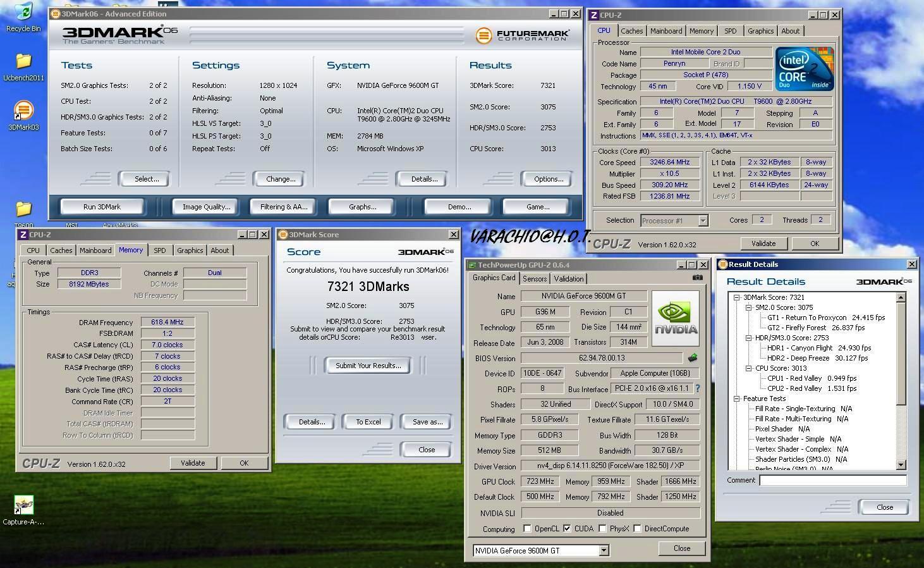Tick the DirectCompute checkbox in GPU-Z

click(637, 529)
